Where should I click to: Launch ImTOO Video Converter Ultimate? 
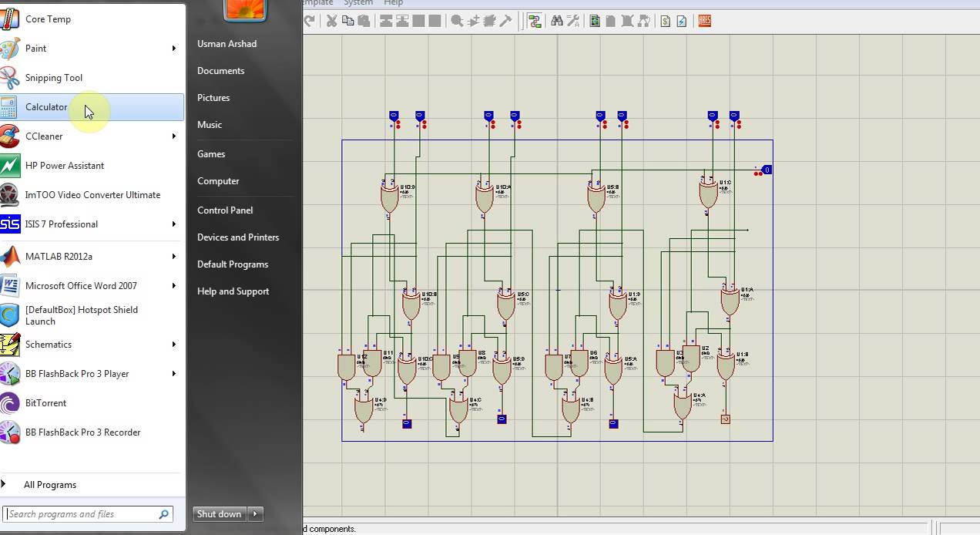tap(92, 195)
